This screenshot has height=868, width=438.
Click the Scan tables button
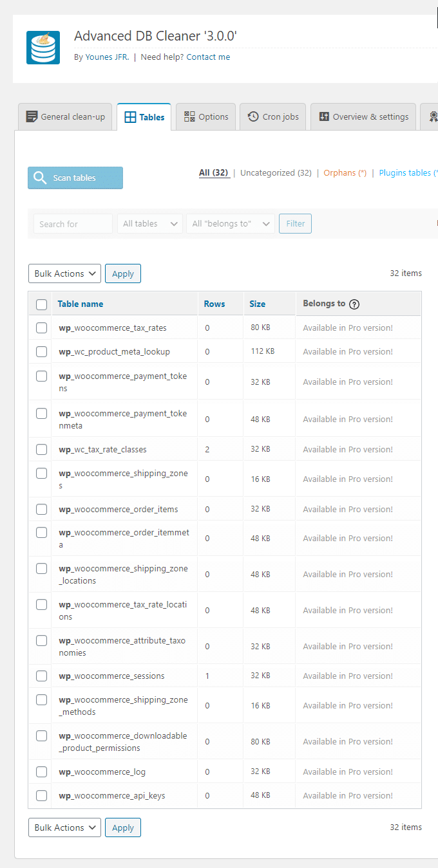[x=75, y=178]
